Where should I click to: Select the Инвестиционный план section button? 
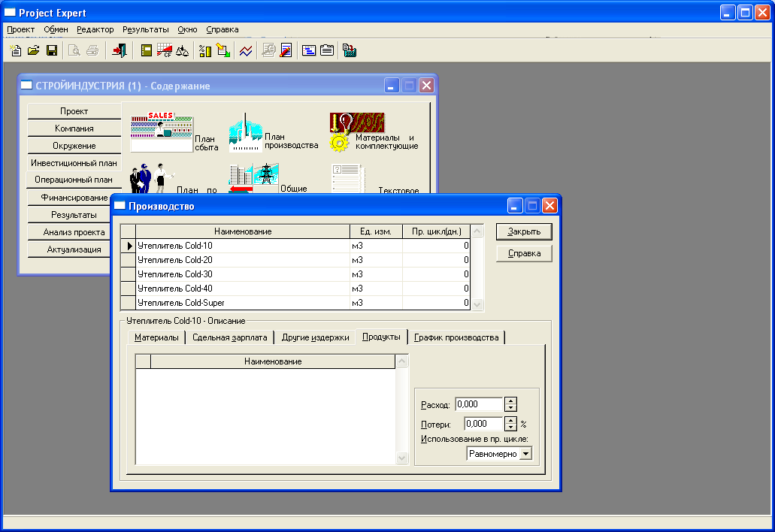coord(74,163)
